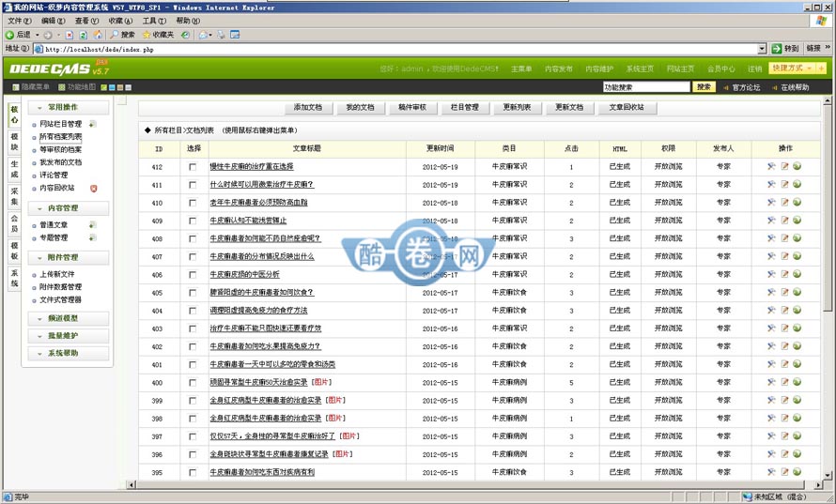The height and width of the screenshot is (504, 836).
Task: Select the blue theme color swatch
Action: [112, 87]
